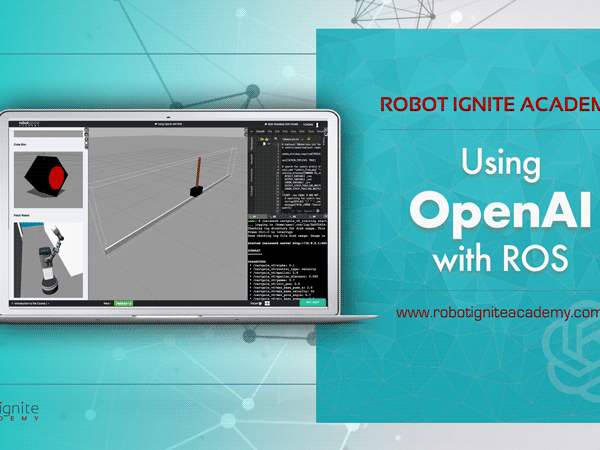Click the "Fetch Robot" heading in the notebook

click(x=21, y=215)
